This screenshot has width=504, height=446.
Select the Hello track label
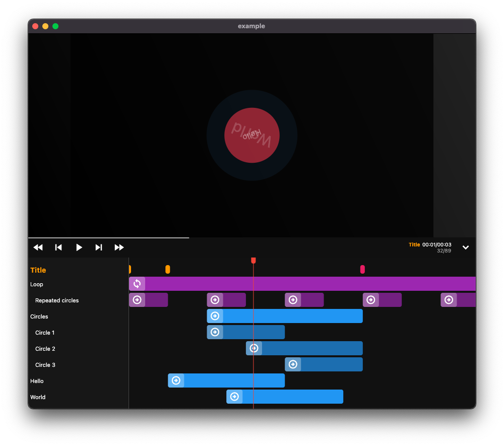click(37, 381)
